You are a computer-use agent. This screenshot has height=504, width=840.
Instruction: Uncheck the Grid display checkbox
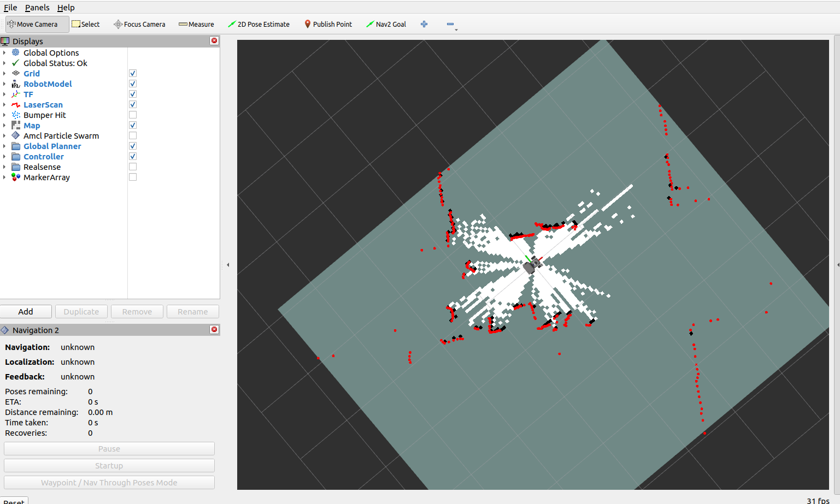(x=133, y=73)
